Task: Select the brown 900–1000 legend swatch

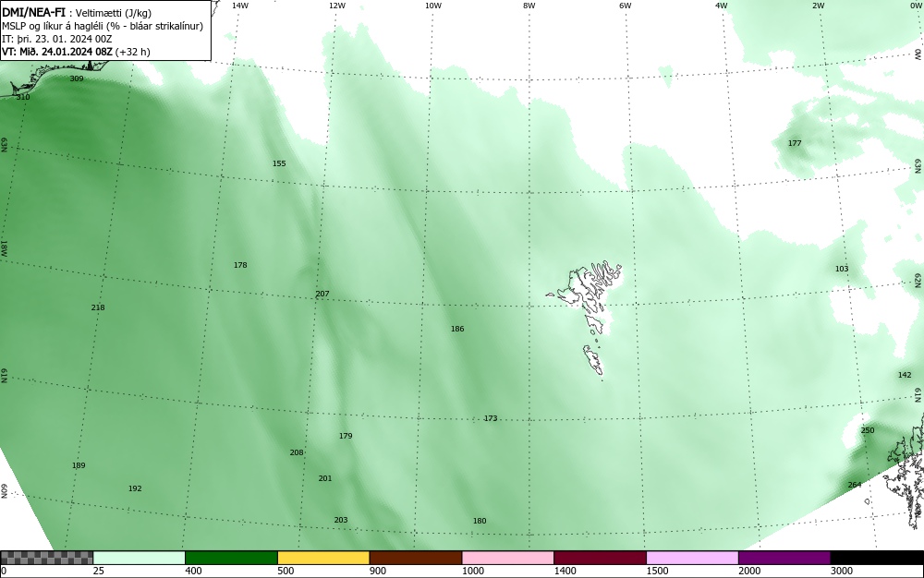Action: point(416,558)
